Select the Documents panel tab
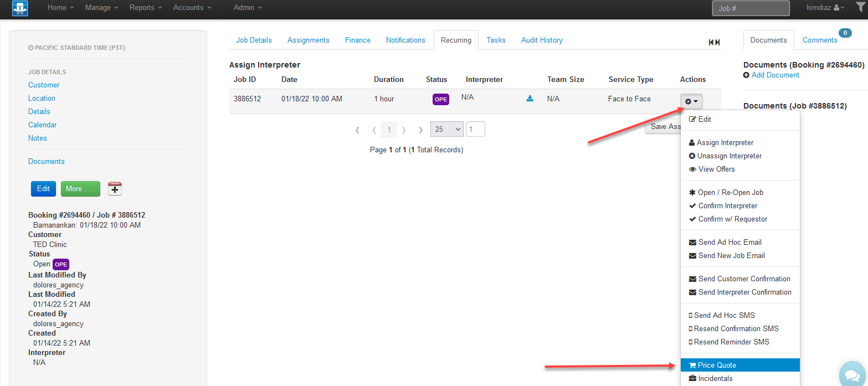Image resolution: width=868 pixels, height=386 pixels. coord(768,40)
